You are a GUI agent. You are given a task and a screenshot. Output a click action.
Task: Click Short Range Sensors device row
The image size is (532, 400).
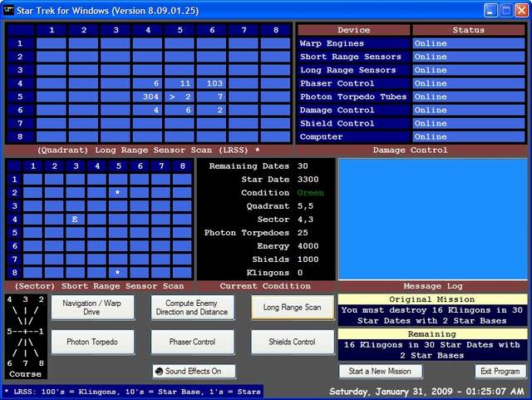[x=411, y=57]
